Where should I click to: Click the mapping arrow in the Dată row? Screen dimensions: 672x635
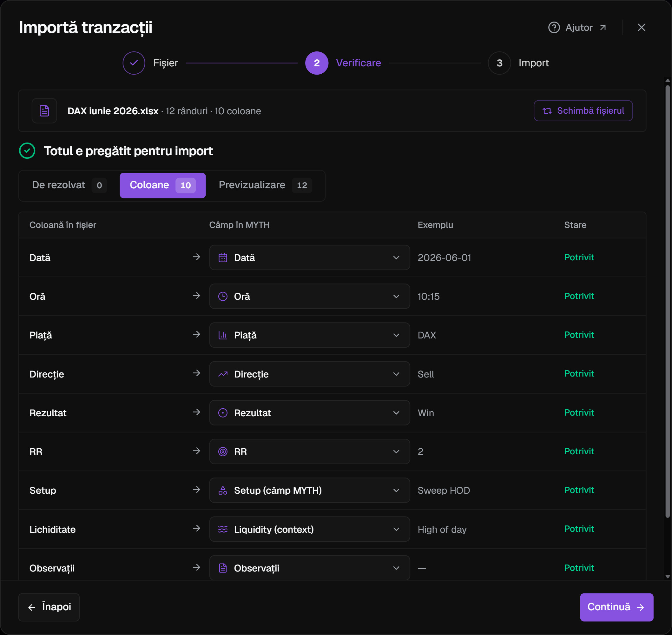point(196,257)
